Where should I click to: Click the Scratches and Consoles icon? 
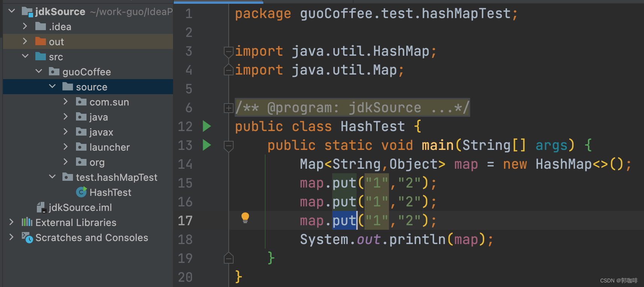(27, 237)
